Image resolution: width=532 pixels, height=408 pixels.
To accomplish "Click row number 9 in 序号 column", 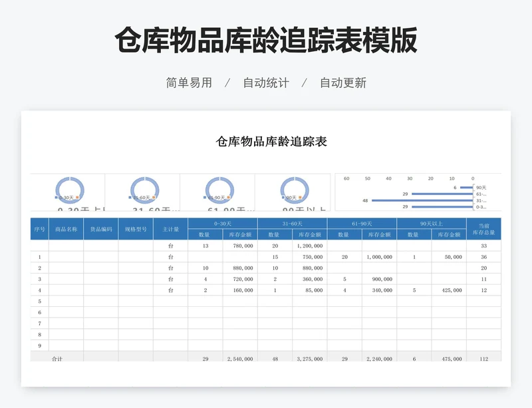I will pyautogui.click(x=40, y=345).
